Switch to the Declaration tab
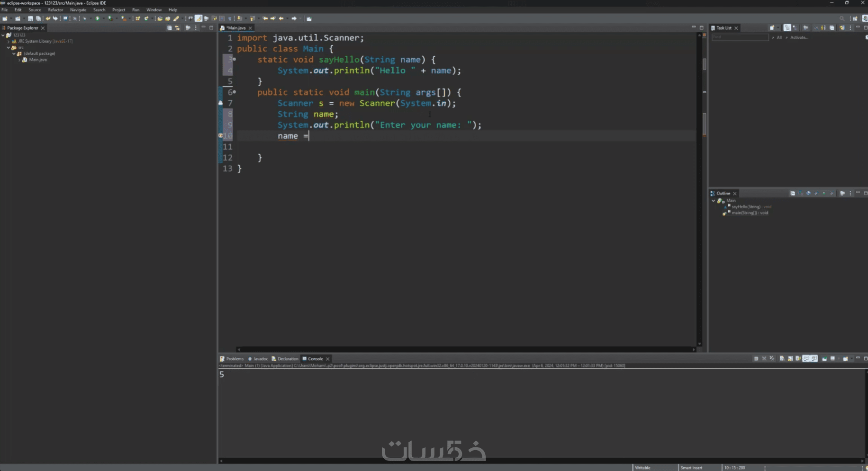The image size is (868, 471). pos(285,359)
